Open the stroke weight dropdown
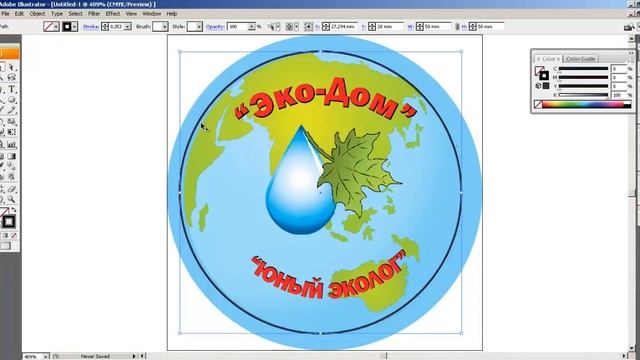This screenshot has width=640, height=360. pos(128,27)
